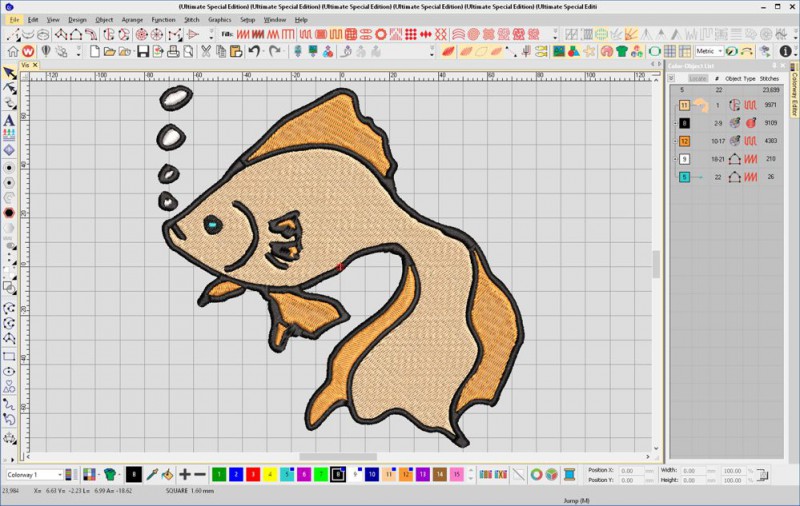This screenshot has width=800, height=506.
Task: Toggle the red leaf stitch view icon
Action: point(448,51)
